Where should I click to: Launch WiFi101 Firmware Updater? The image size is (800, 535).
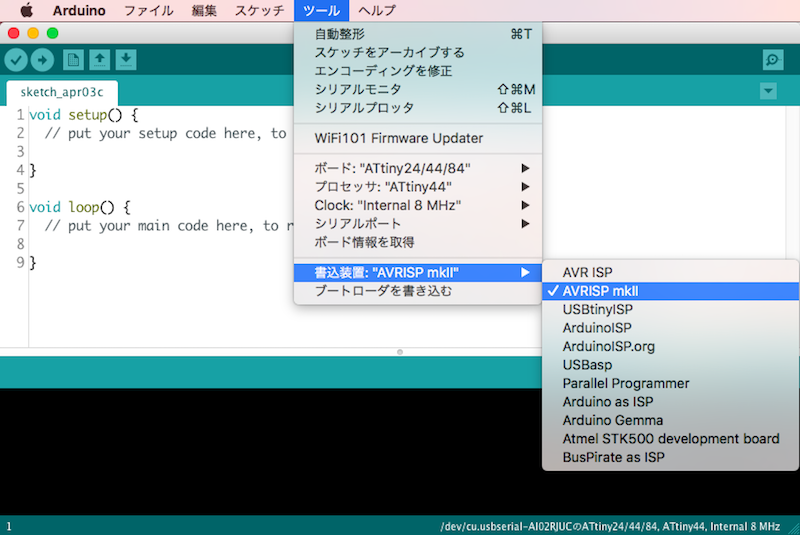[x=417, y=138]
